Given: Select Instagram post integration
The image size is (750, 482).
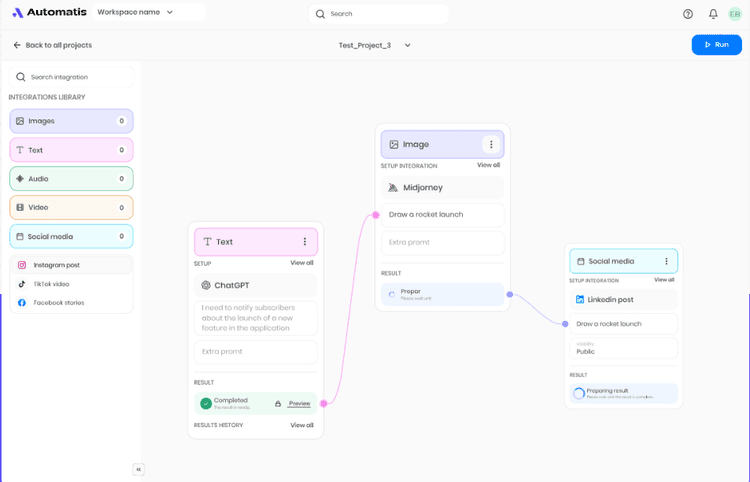Looking at the screenshot, I should tap(56, 265).
